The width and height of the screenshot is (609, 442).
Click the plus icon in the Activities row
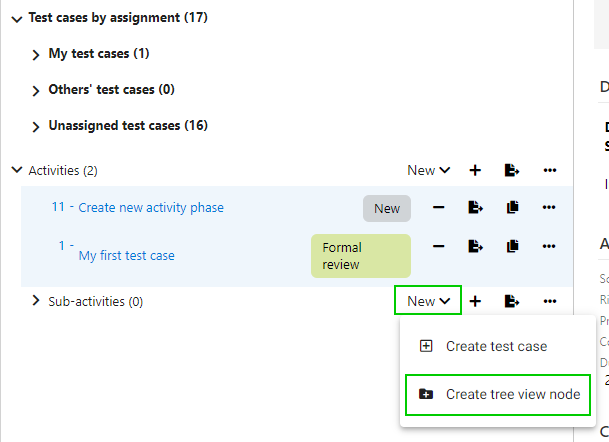coord(475,171)
